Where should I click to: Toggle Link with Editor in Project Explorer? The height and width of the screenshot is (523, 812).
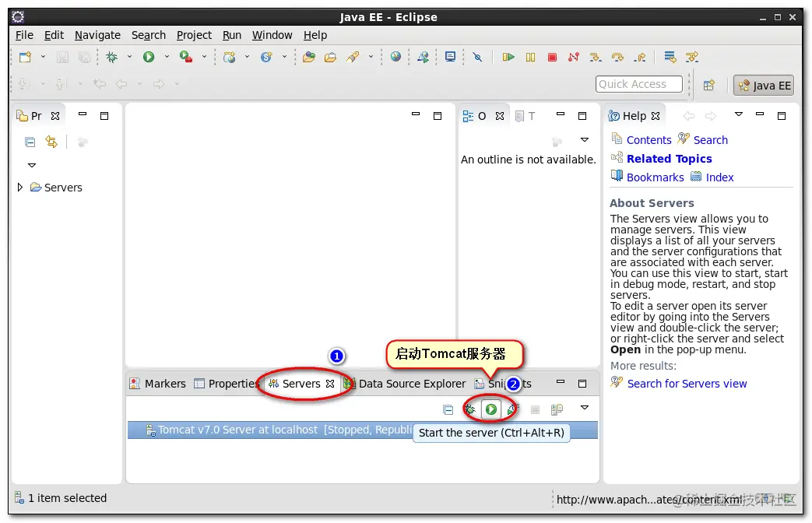pos(51,142)
